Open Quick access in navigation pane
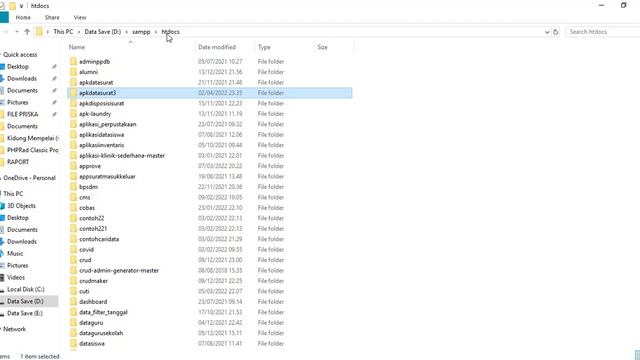640x360 pixels. 20,55
